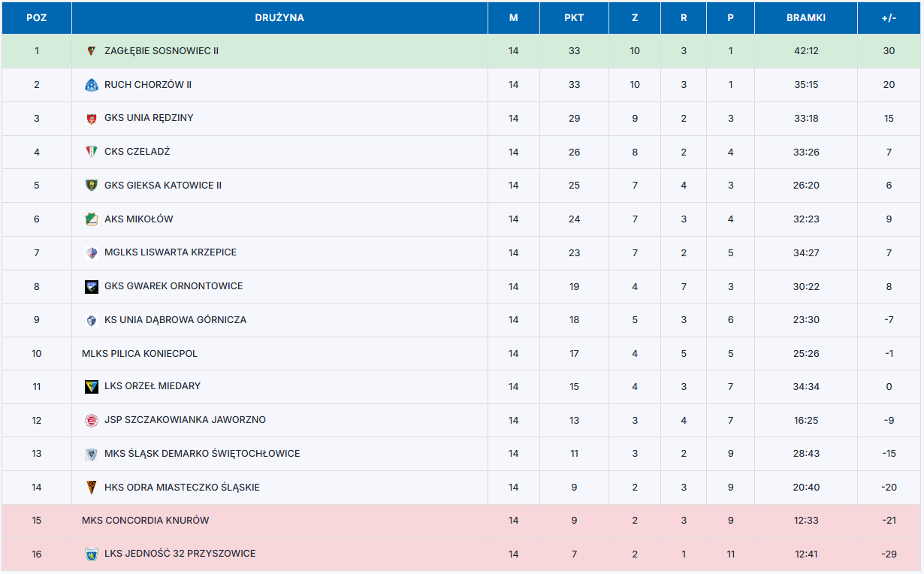Click the HKS Odra Miasteczko Śląskie crest
This screenshot has width=924, height=574.
pos(92,488)
